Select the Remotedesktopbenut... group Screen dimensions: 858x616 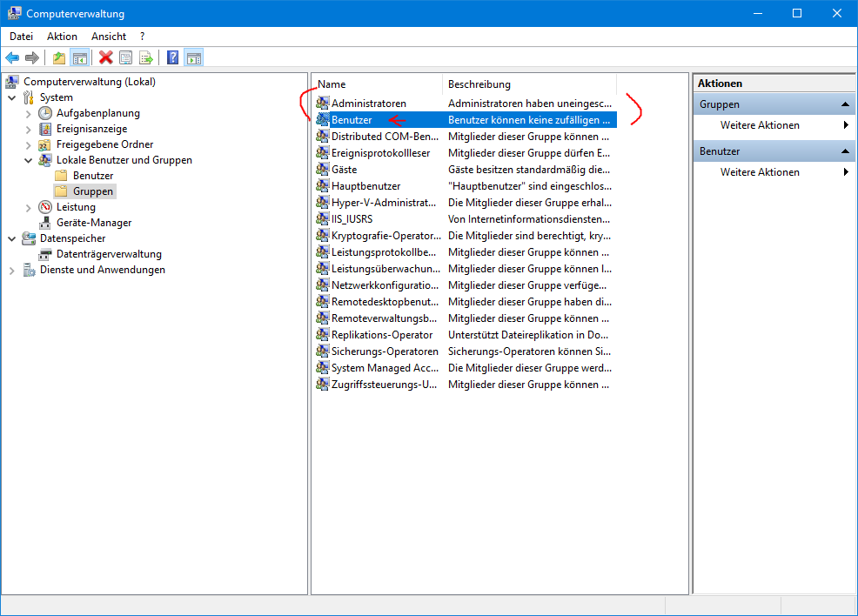(385, 301)
